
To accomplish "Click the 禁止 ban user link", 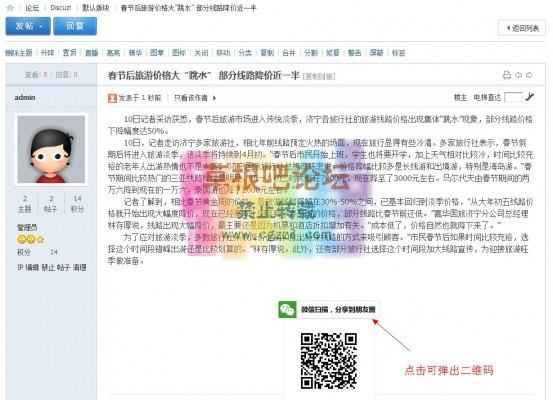I will (x=48, y=267).
